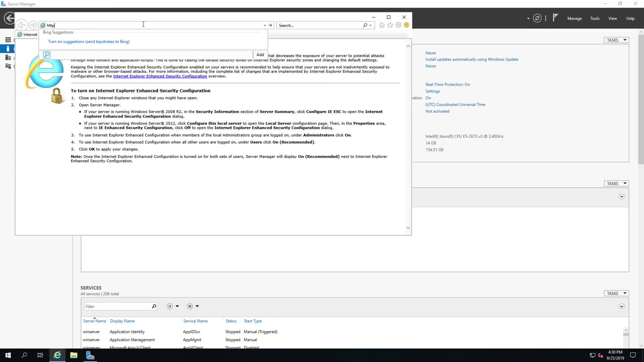The width and height of the screenshot is (644, 362).
Task: Click the IE Home icon
Action: (x=382, y=25)
